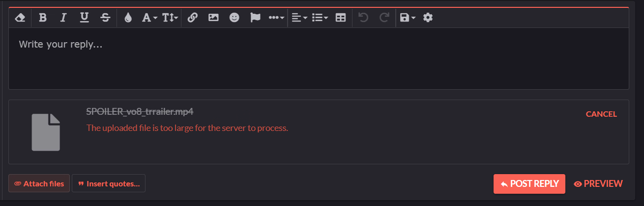The image size is (644, 206).
Task: Open the Font family dropdown
Action: point(149,18)
